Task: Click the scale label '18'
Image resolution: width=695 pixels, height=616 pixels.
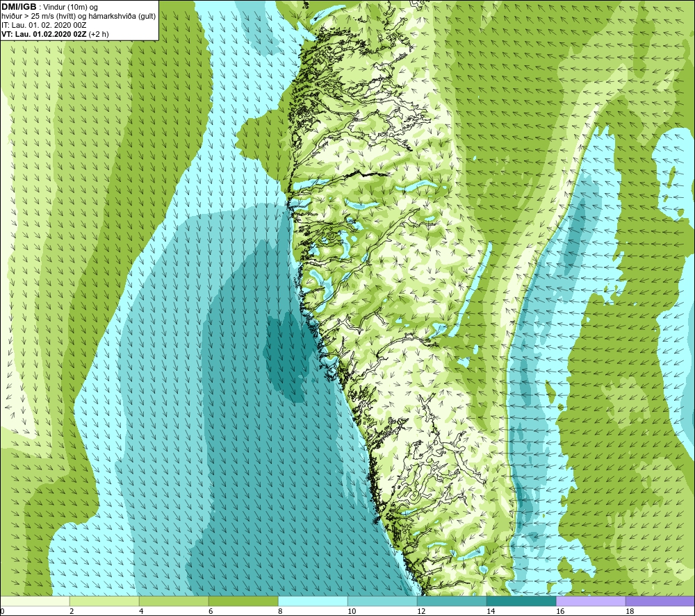Action: click(x=630, y=612)
